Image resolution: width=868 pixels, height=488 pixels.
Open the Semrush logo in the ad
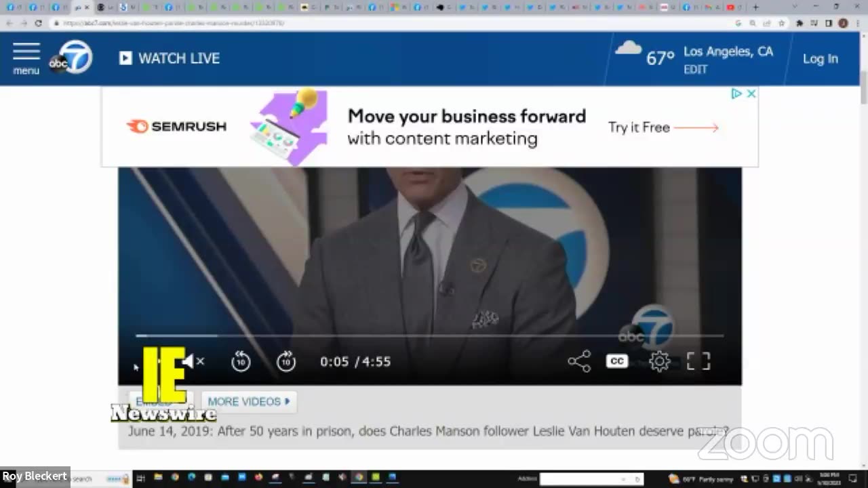pyautogui.click(x=176, y=126)
